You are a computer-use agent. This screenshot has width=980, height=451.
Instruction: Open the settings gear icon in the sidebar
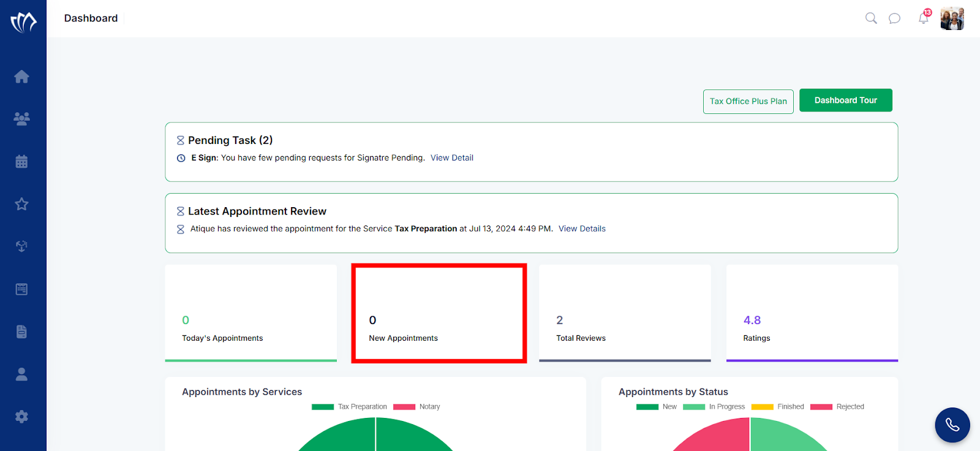[x=21, y=417]
